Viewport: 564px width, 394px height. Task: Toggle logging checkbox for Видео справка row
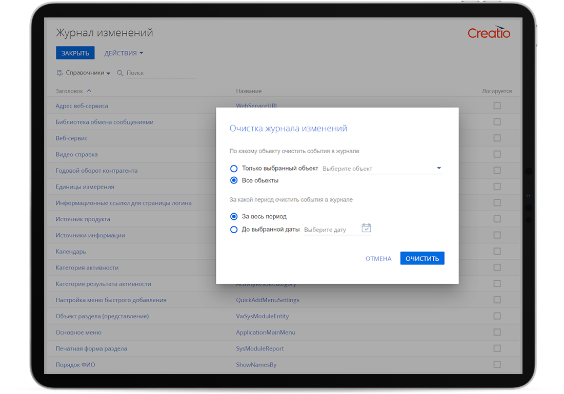497,154
